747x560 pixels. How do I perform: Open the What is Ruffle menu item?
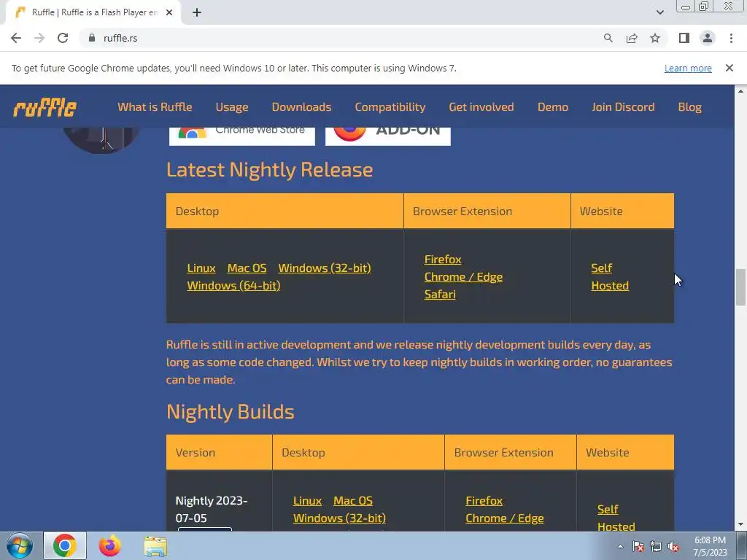pos(155,106)
